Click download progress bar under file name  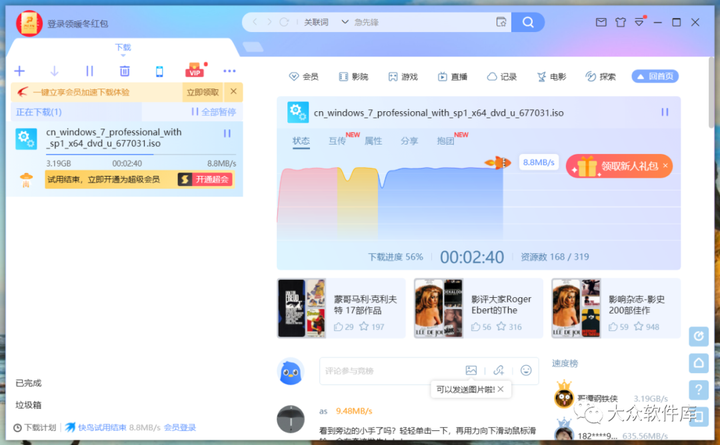tap(141, 155)
